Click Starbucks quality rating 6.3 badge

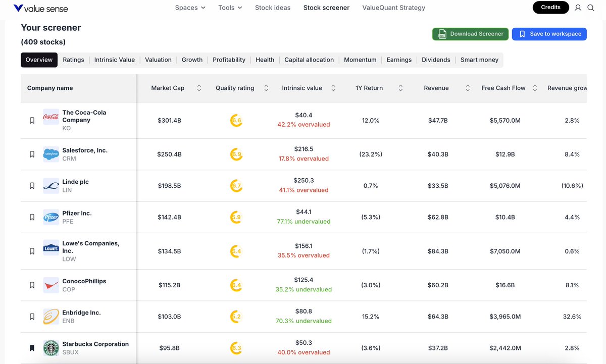tap(236, 348)
